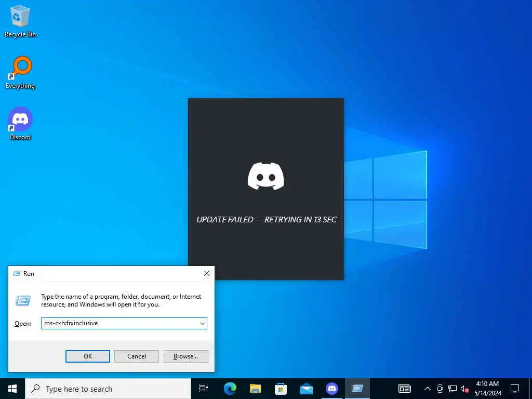The width and height of the screenshot is (532, 399).
Task: Click the Meet Now tray icon
Action: (440, 389)
